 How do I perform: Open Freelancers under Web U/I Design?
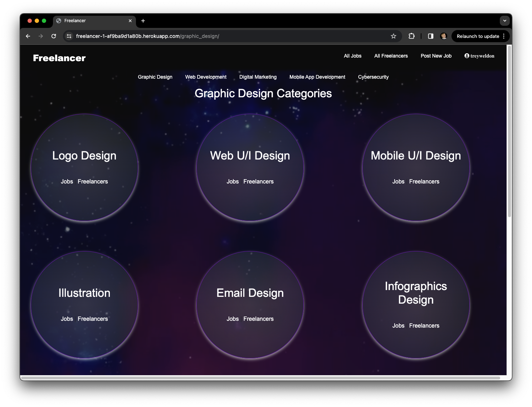coord(258,181)
